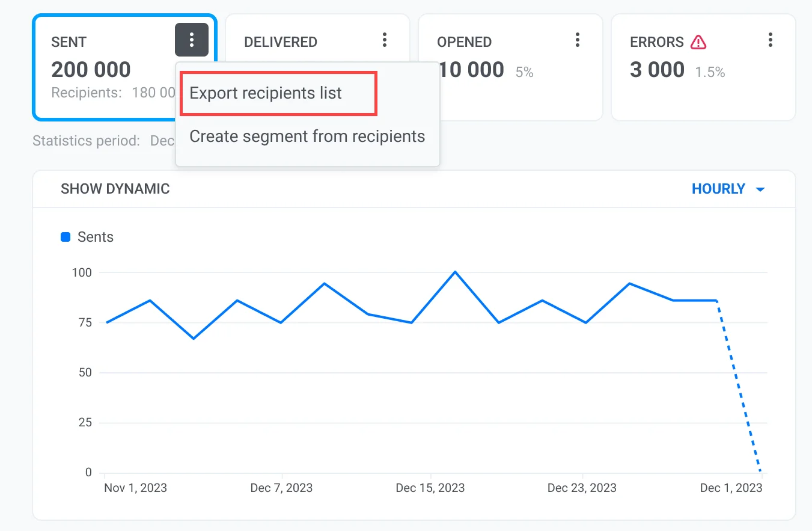Click the Nov 1, 2023 axis label

click(x=136, y=487)
